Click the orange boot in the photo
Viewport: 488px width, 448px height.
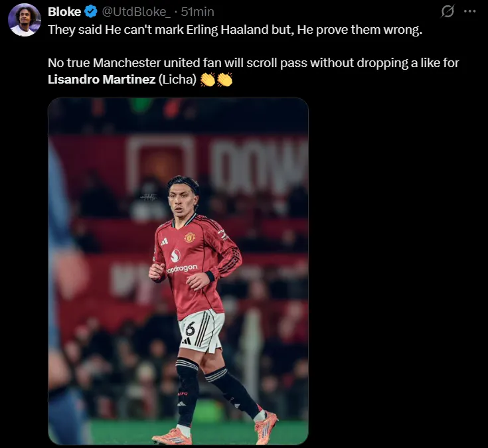266,427
